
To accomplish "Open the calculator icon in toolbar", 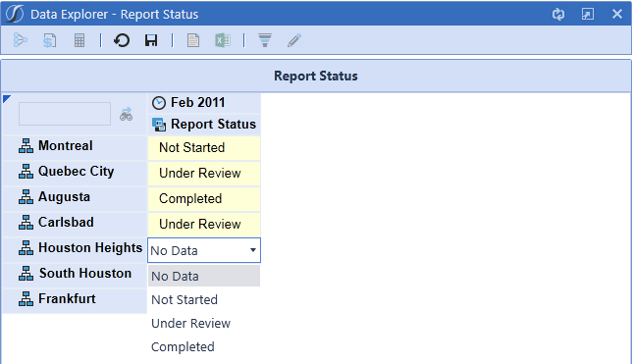I will coord(79,40).
